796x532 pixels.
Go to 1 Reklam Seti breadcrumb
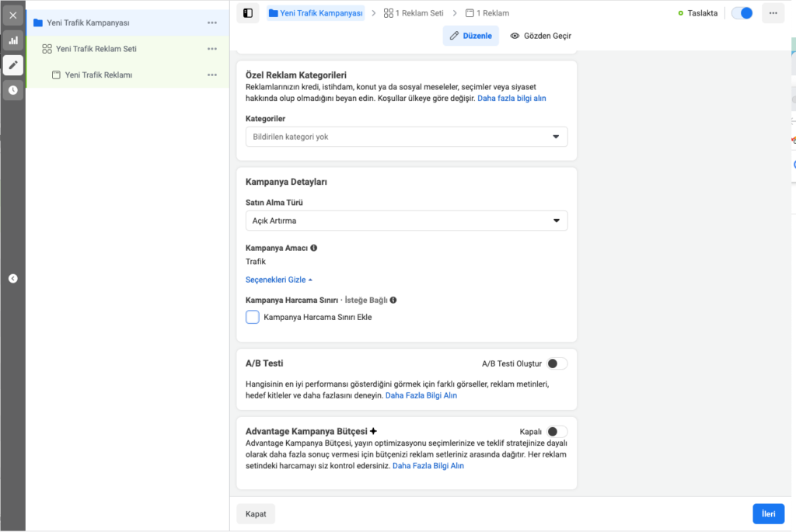pos(414,13)
